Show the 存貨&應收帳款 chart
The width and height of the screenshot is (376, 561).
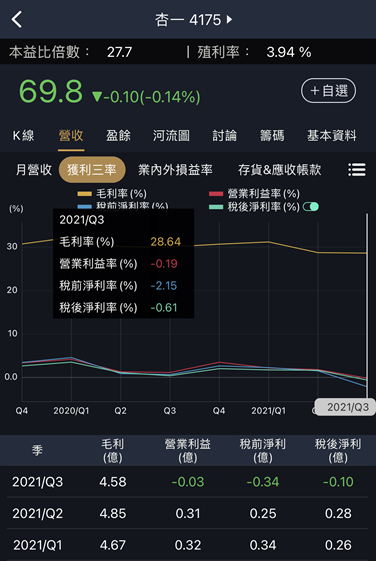[x=279, y=170]
